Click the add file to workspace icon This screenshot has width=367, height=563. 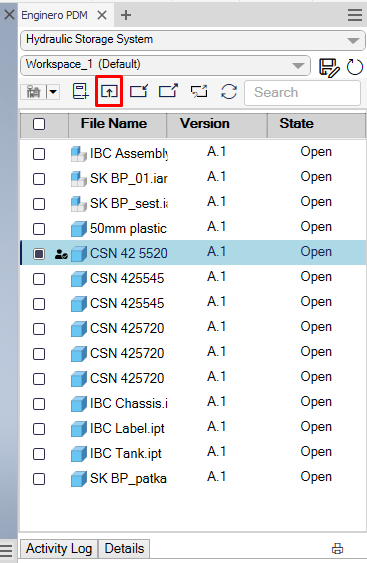[80, 91]
